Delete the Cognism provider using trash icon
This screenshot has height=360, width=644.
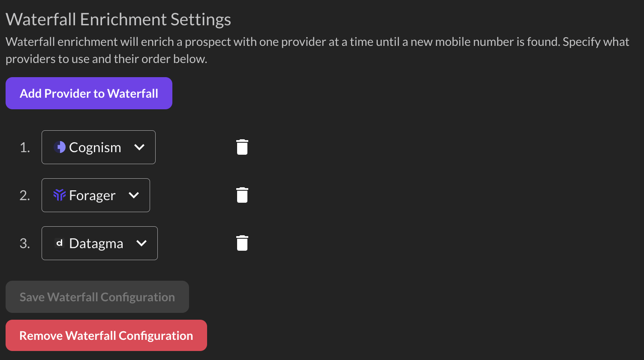(242, 147)
